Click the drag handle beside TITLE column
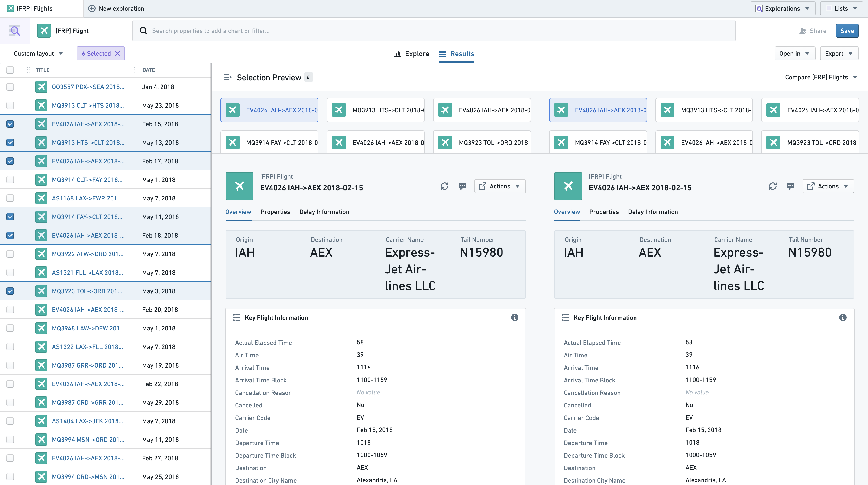Viewport: 868px width, 485px height. [28, 70]
